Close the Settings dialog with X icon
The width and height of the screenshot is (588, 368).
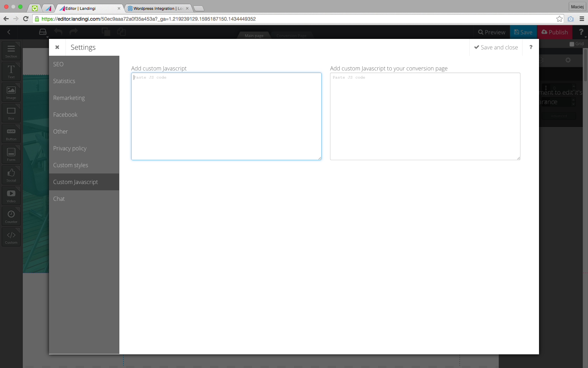tap(57, 47)
